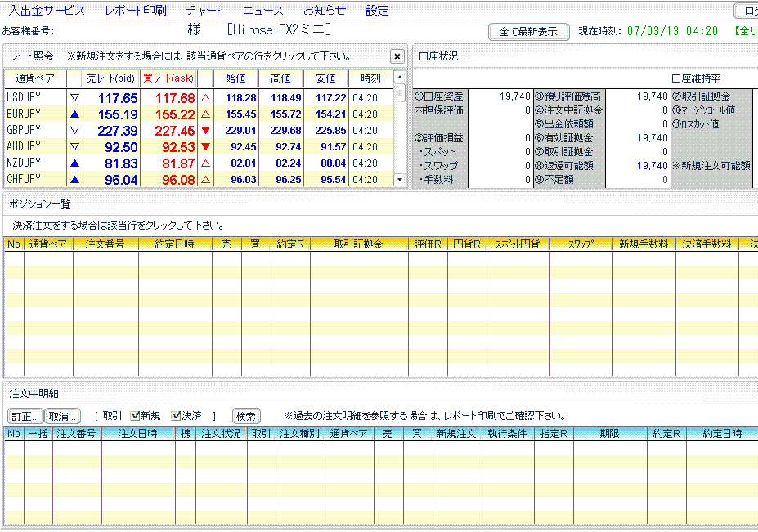Image resolution: width=758 pixels, height=532 pixels.
Task: Toggle the 新規 checkbox in order details
Action: 136,416
